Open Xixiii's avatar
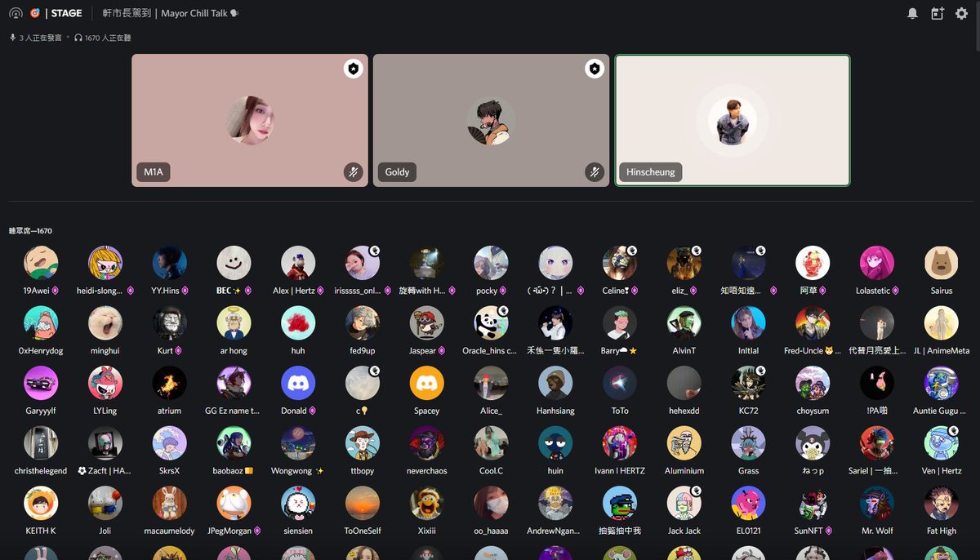The height and width of the screenshot is (560, 980). click(427, 504)
